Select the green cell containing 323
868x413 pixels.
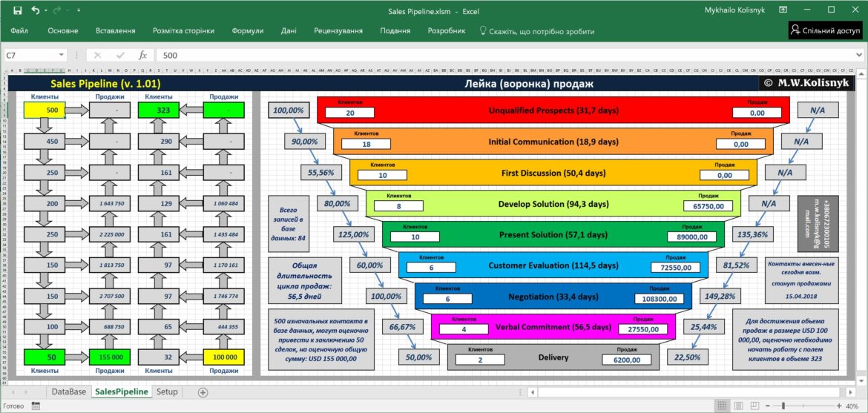[159, 110]
